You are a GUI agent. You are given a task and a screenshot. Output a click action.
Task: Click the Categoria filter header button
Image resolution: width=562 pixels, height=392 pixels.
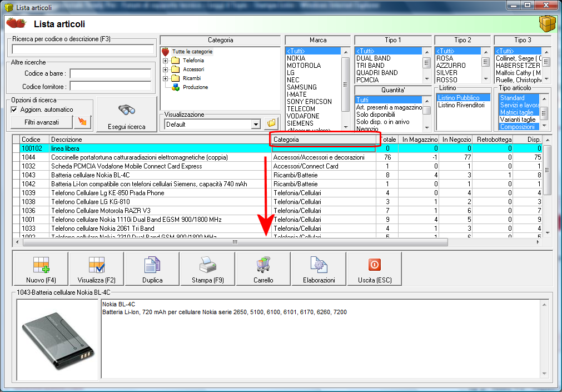click(221, 40)
